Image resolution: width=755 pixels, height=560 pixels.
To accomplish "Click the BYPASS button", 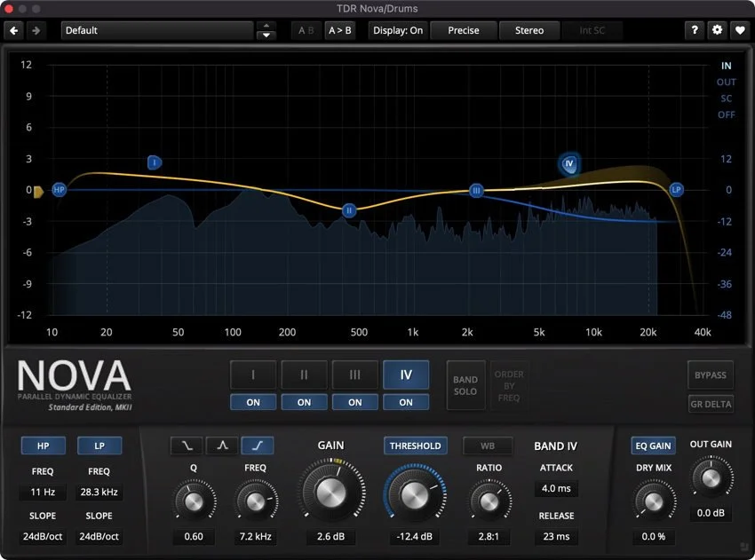I will coord(711,375).
